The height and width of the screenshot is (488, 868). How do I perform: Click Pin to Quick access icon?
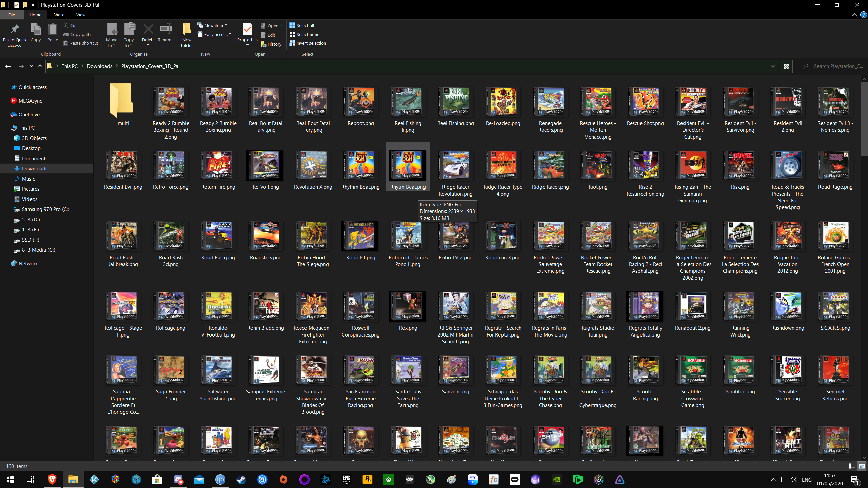(x=15, y=30)
